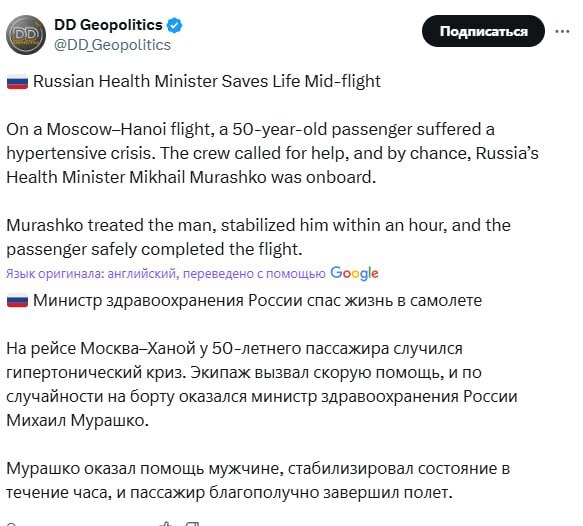This screenshot has height=526, width=583.
Task: Open the @DD_Geopolitics handle link
Action: tap(112, 45)
